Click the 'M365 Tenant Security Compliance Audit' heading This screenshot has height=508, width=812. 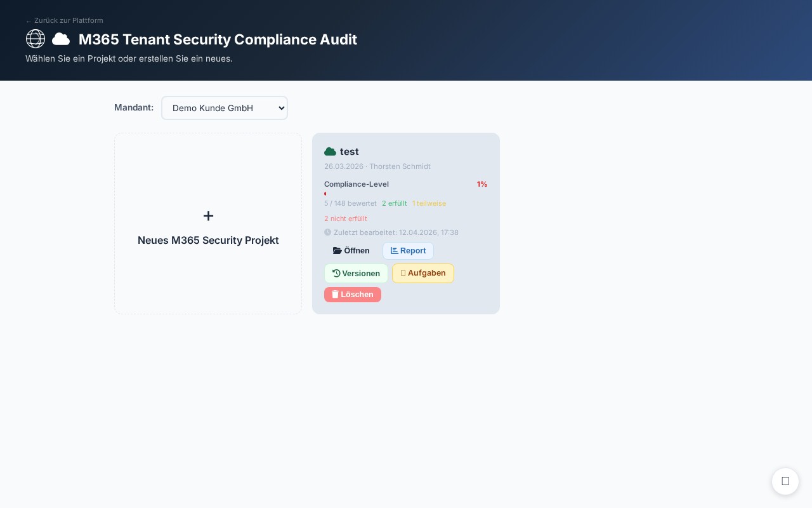point(218,39)
